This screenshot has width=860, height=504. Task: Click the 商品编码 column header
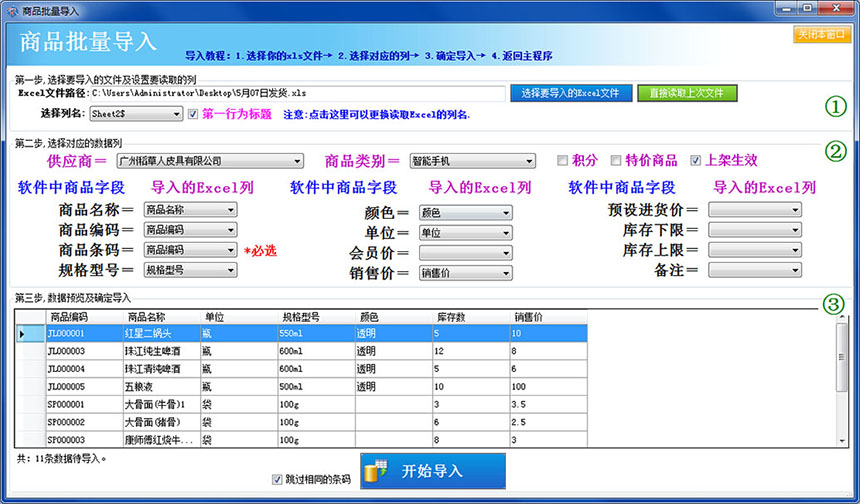(x=70, y=317)
